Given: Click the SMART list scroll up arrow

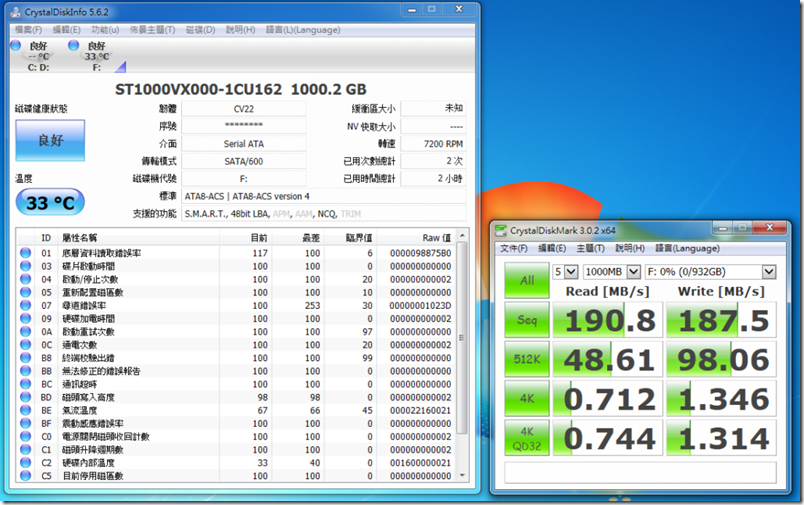Looking at the screenshot, I should click(461, 235).
